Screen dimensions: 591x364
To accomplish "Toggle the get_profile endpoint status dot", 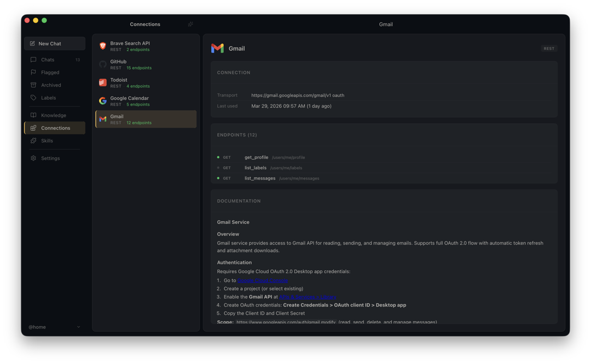I will coord(218,157).
